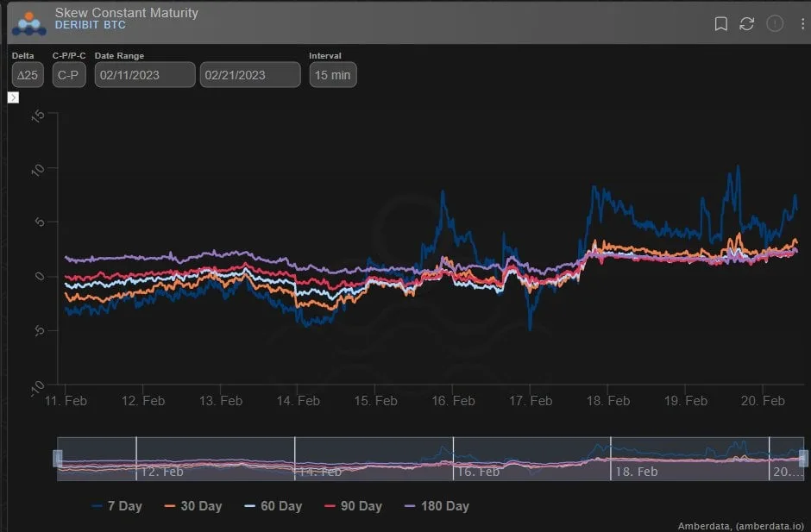Toggle the 7 Day series legend
This screenshot has height=532, width=811.
[116, 506]
